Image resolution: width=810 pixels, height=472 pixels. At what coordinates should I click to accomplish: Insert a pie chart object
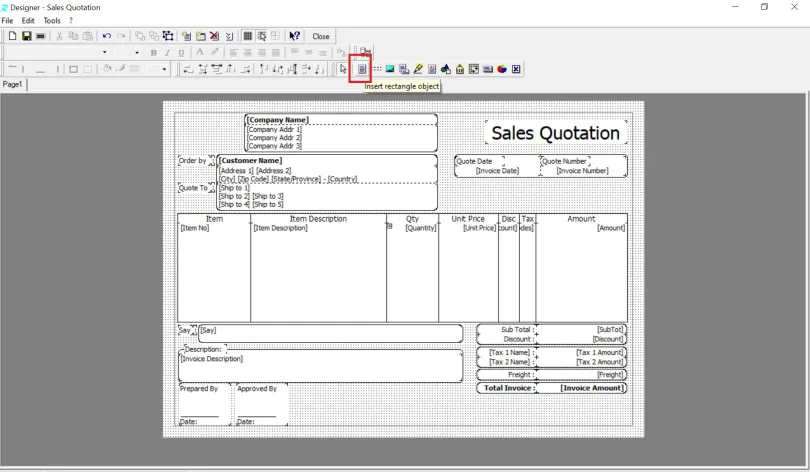coord(502,69)
